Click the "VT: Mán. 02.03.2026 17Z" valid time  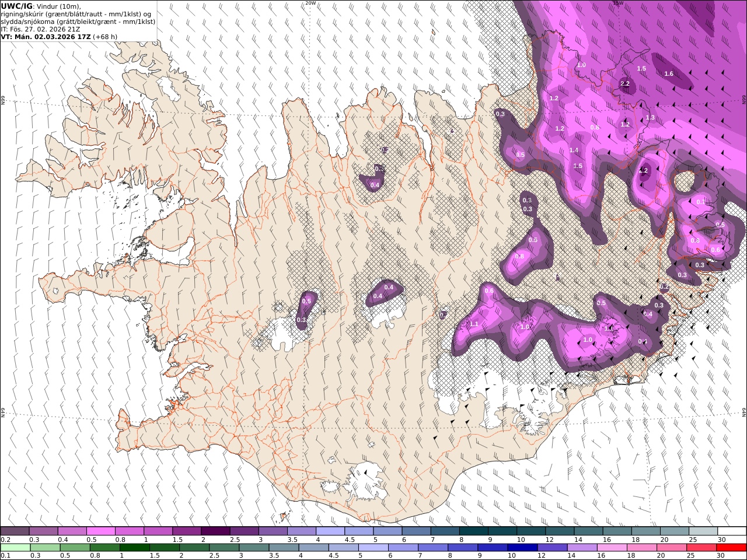(46, 37)
